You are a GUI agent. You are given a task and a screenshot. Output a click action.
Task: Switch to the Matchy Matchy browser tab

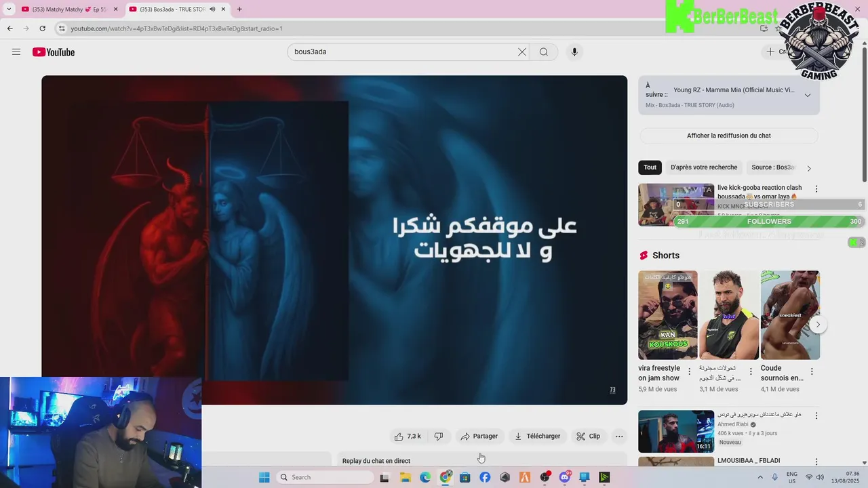[64, 9]
